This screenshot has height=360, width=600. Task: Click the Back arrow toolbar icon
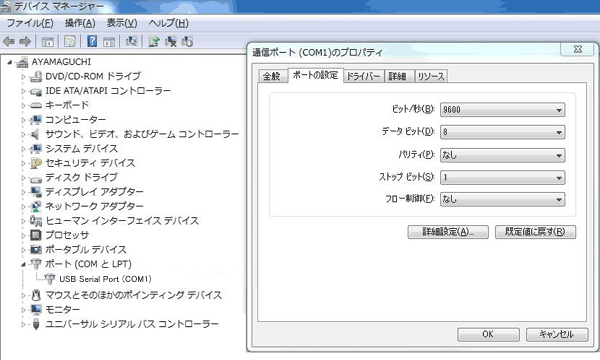pyautogui.click(x=9, y=41)
